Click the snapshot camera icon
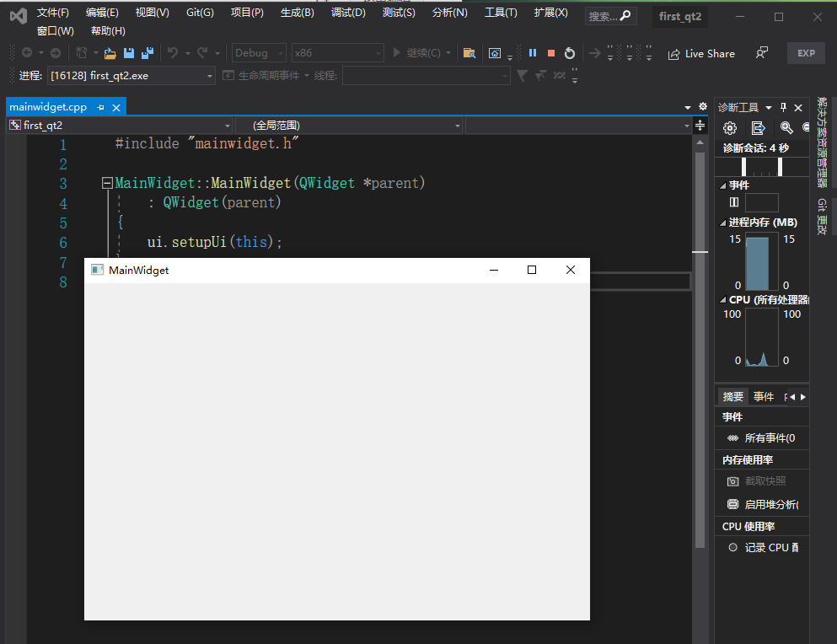 click(733, 481)
